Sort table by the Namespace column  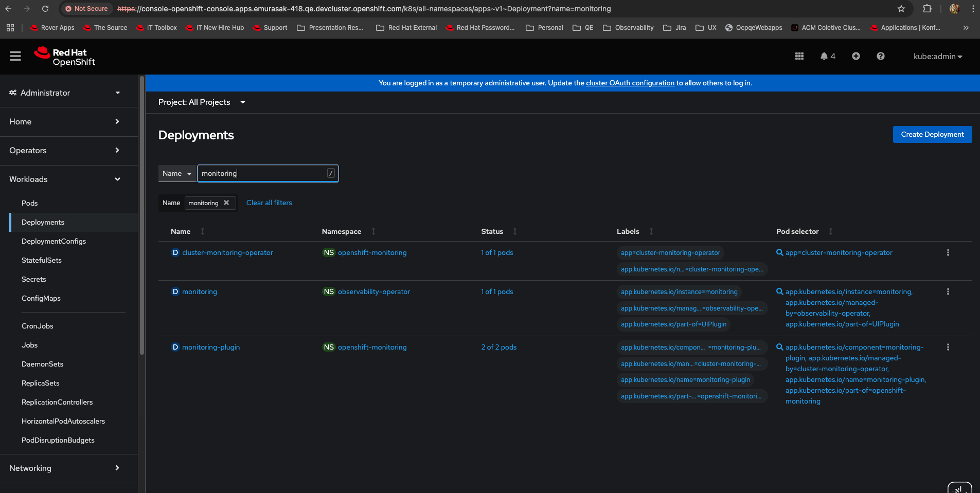342,232
